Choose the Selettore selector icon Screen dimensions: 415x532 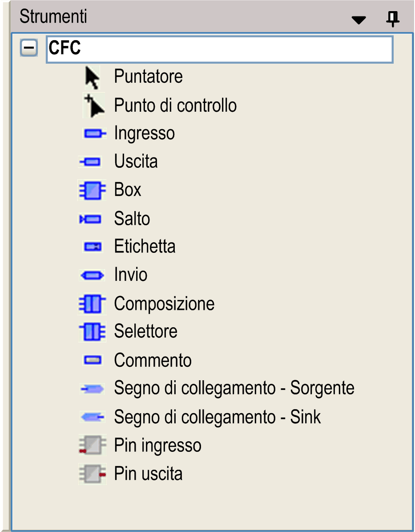pos(92,332)
